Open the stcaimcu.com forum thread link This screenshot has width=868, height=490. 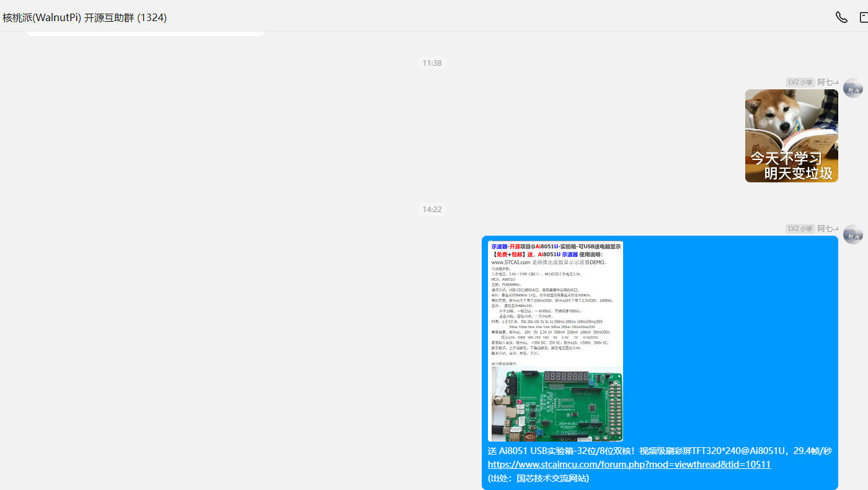pos(629,465)
